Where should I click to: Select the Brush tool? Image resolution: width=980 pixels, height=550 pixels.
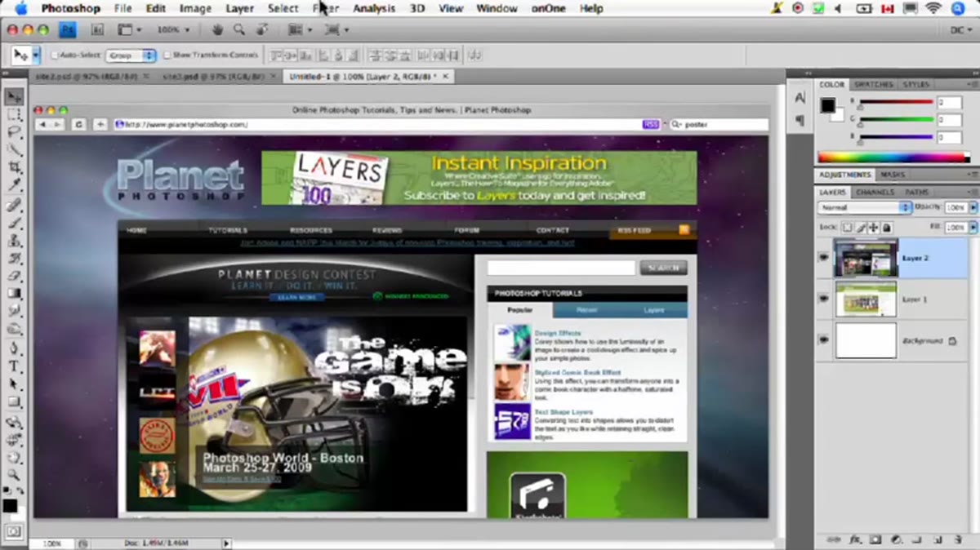(x=14, y=223)
